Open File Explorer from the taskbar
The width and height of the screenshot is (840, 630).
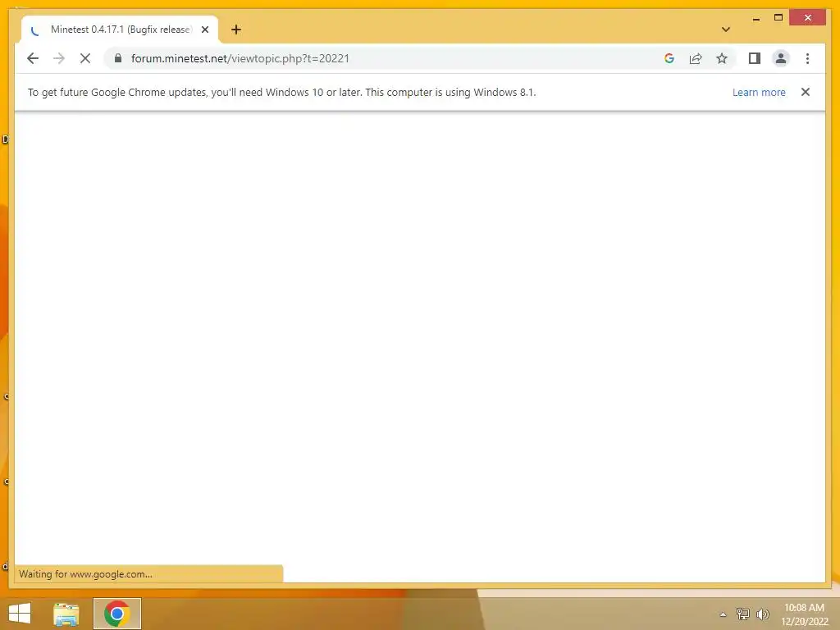[x=66, y=614]
